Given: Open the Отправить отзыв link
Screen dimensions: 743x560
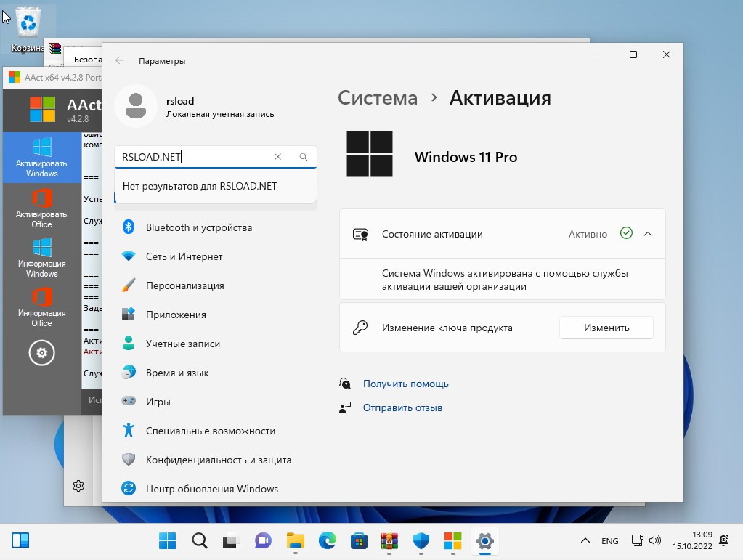Looking at the screenshot, I should (402, 407).
